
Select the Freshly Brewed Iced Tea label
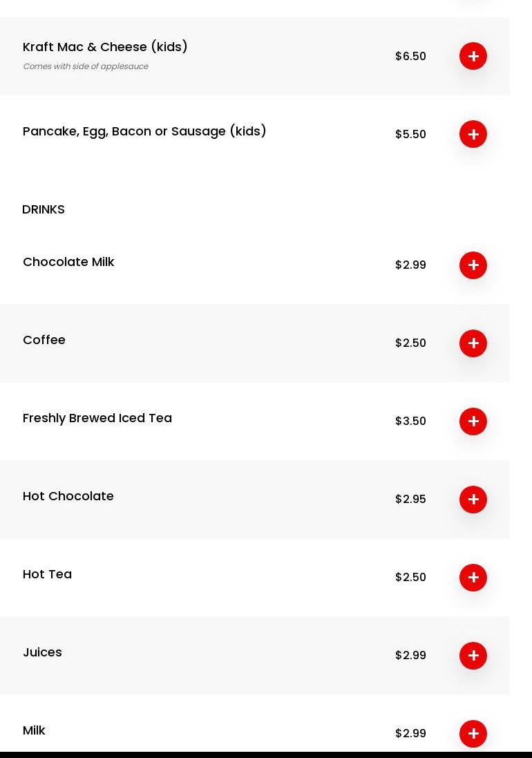click(x=97, y=418)
